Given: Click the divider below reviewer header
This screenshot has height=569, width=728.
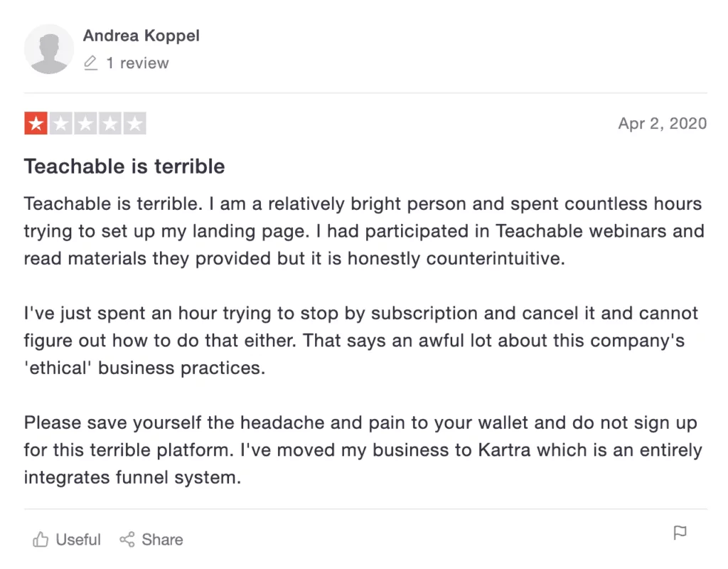Looking at the screenshot, I should coord(365,93).
